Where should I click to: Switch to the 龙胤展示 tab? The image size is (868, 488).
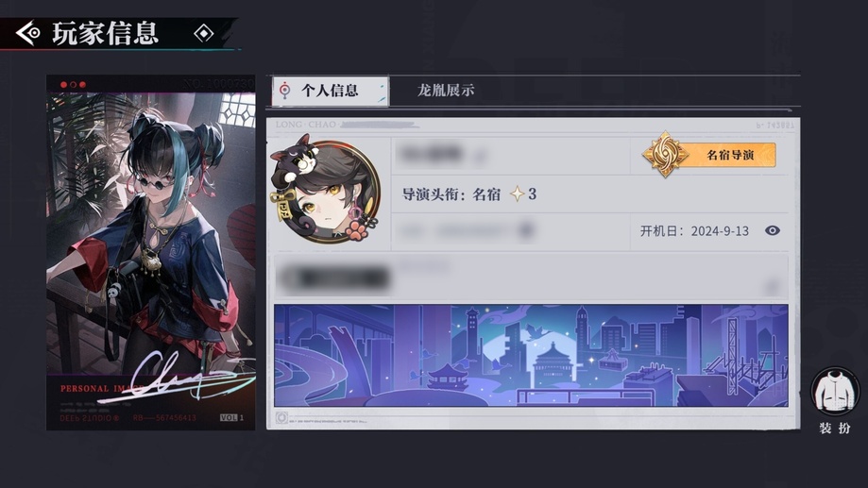coord(446,91)
